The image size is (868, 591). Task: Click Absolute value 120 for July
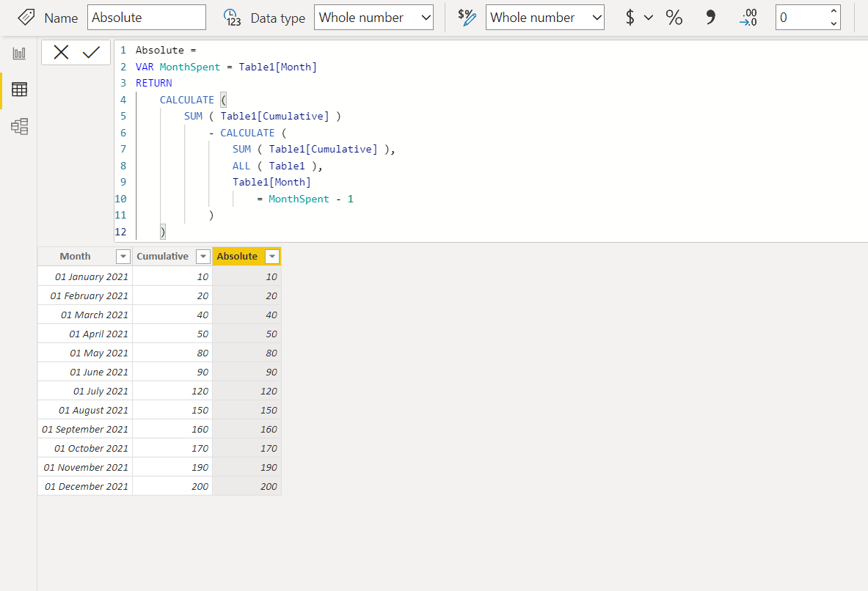247,391
